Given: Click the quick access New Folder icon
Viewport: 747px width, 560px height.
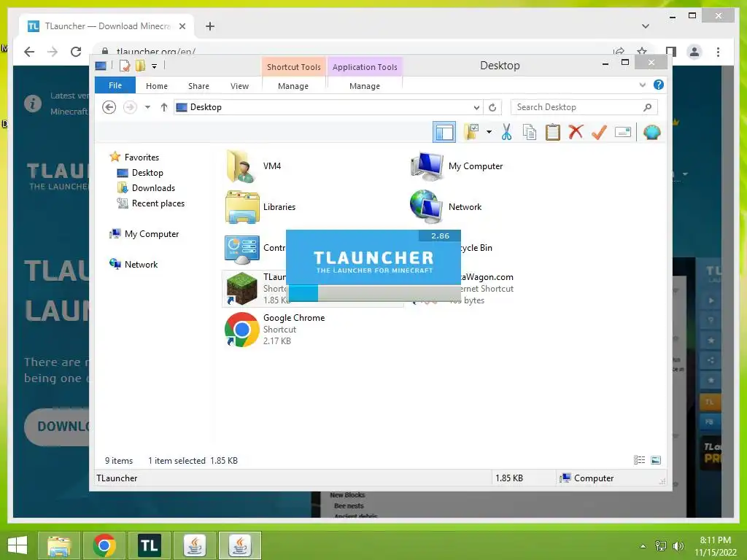Looking at the screenshot, I should point(140,66).
